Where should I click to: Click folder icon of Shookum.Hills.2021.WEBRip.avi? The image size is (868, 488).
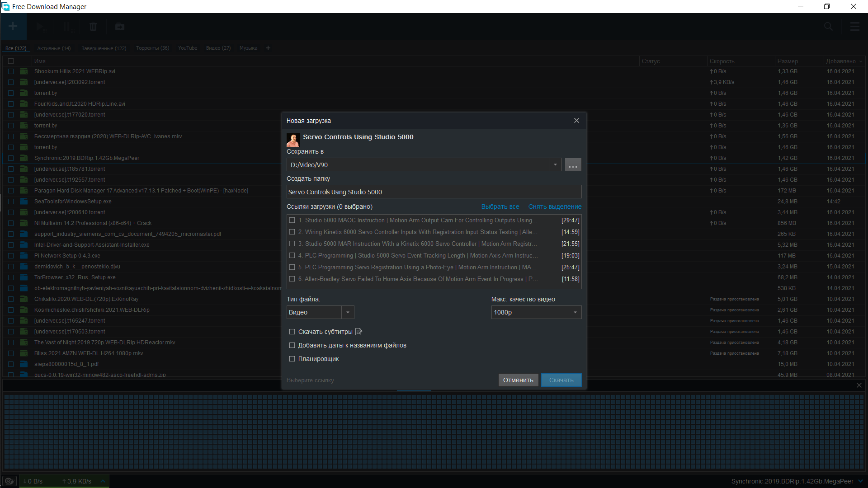24,71
